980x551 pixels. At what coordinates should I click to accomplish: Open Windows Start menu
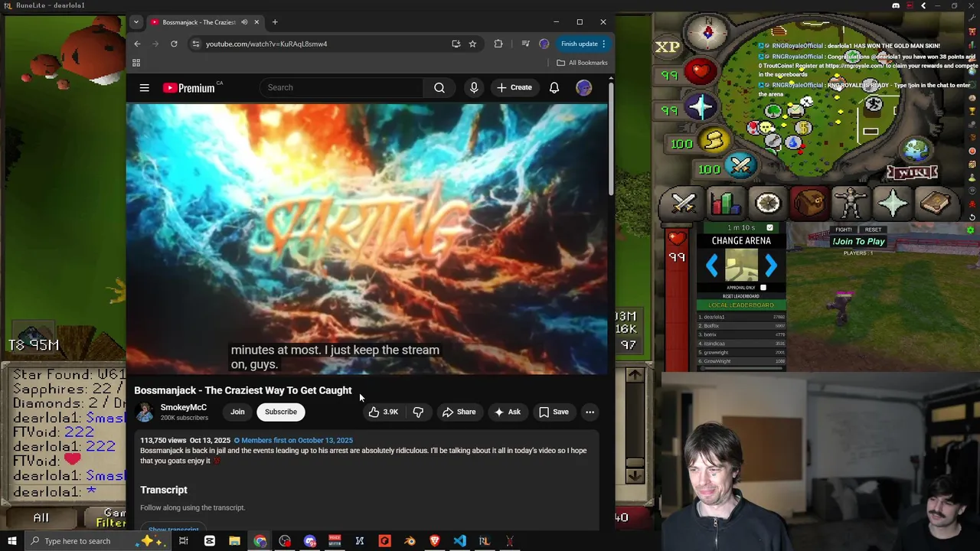point(12,541)
